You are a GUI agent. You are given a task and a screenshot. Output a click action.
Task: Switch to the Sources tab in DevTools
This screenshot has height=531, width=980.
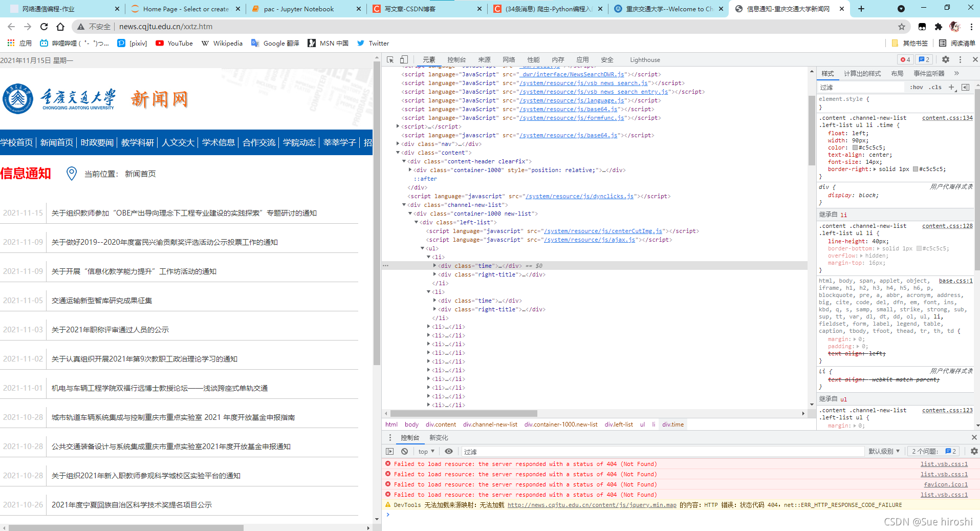(x=484, y=59)
